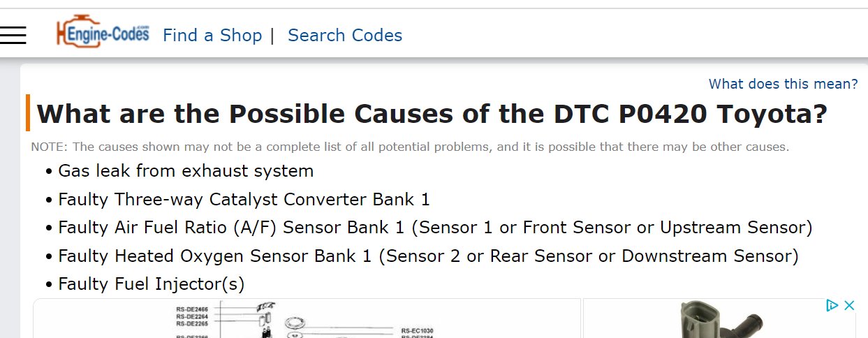
Task: Click the AdChoices triangle icon
Action: (832, 305)
